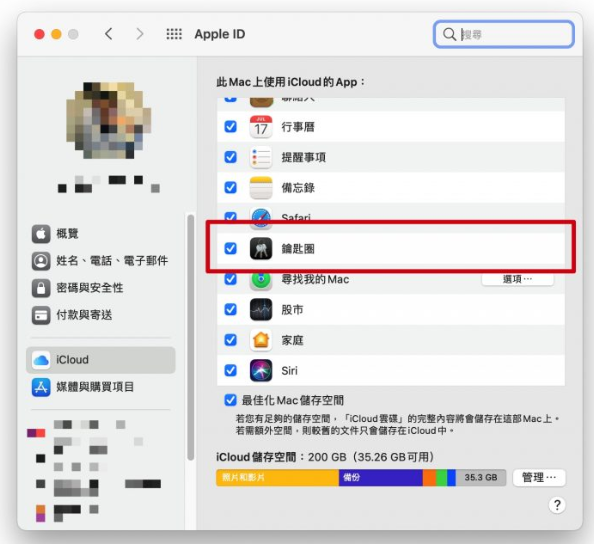Viewport: 594px width, 544px height.
Task: Click the Stocks app icon (股市)
Action: click(x=261, y=310)
